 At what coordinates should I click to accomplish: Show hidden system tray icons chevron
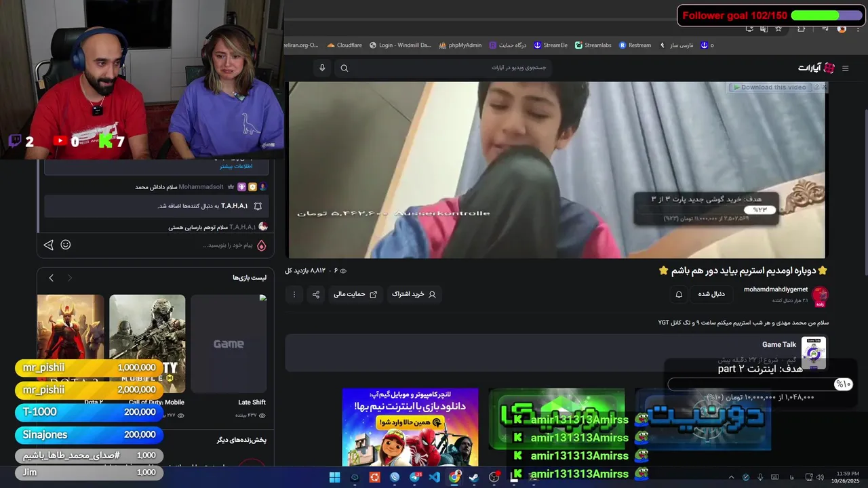coord(731,477)
